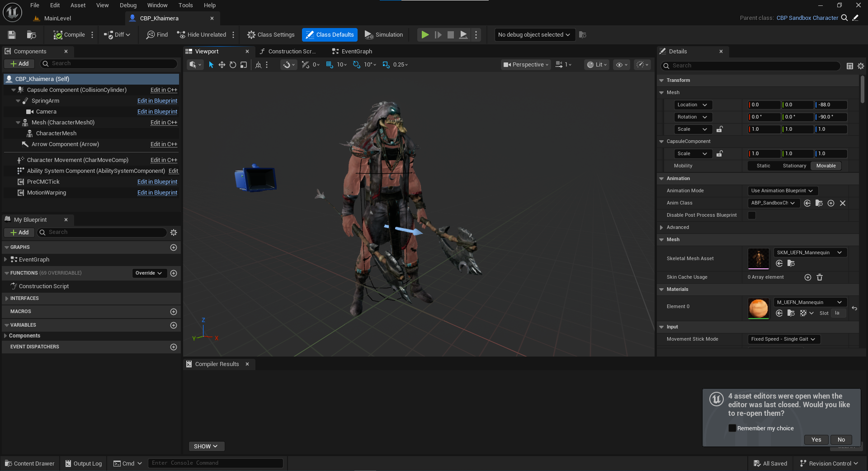Open the Details panel view options grid
Screen dimensions: 868x471
(x=850, y=66)
